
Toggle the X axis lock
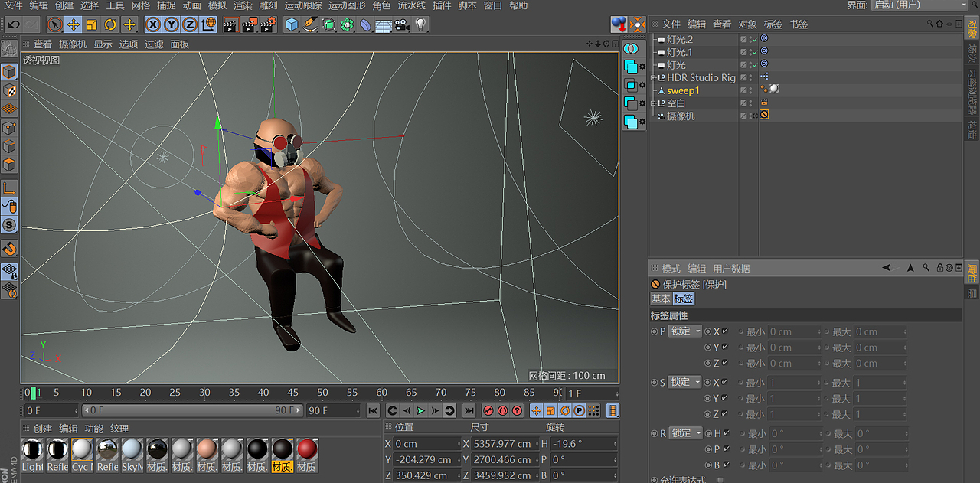[153, 24]
